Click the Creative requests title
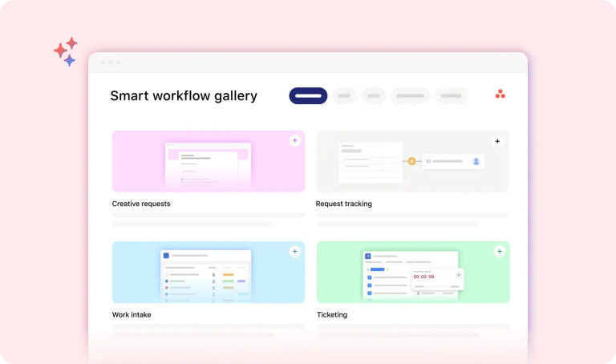Image resolution: width=616 pixels, height=364 pixels. [141, 204]
